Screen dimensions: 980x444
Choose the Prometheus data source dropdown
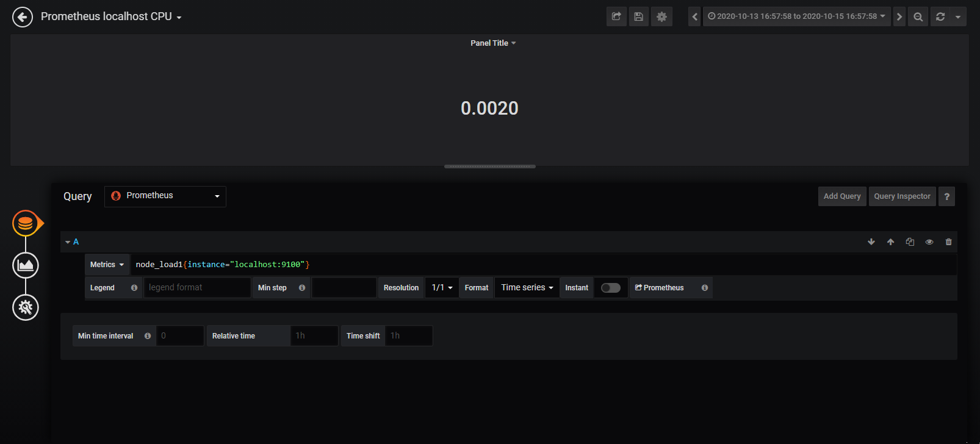pyautogui.click(x=165, y=196)
